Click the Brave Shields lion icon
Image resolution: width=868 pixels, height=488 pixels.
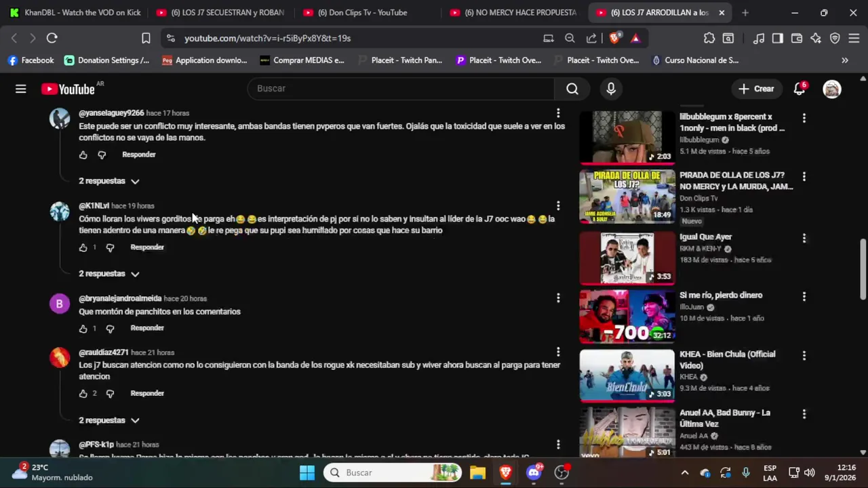coord(614,39)
